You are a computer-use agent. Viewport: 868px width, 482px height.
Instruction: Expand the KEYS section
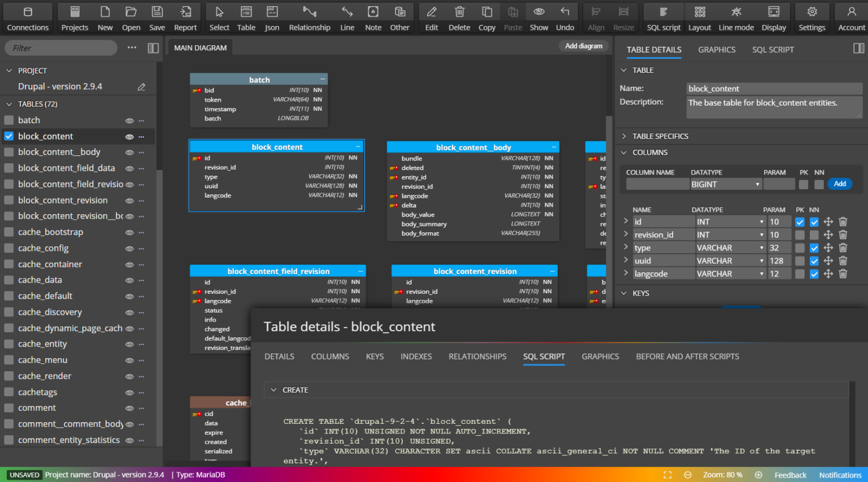click(x=623, y=293)
